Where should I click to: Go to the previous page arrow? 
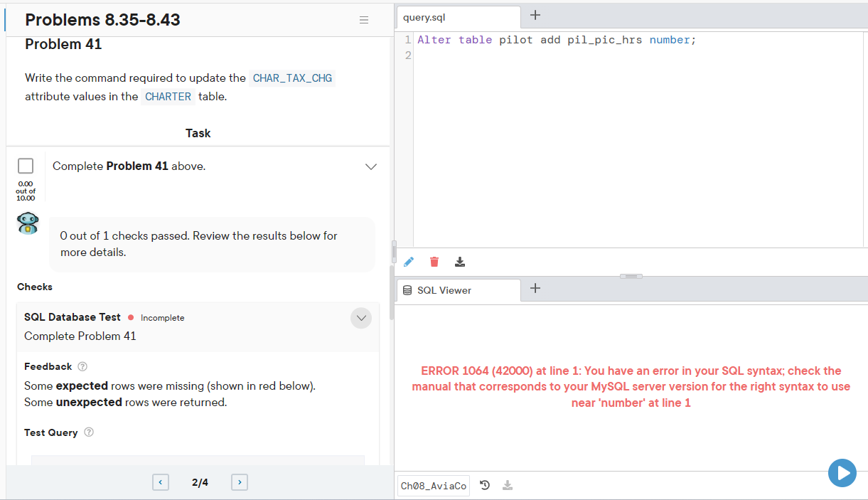[x=161, y=482]
